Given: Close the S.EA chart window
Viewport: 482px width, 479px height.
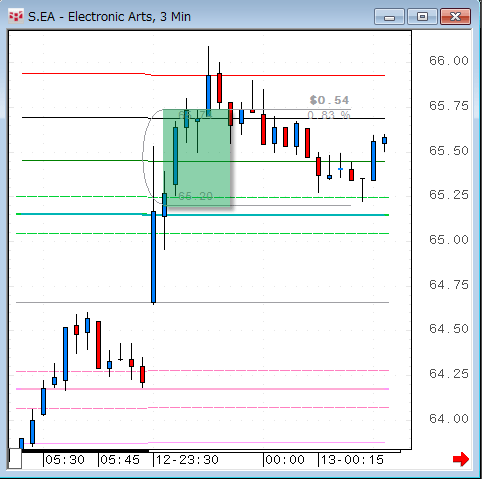Looking at the screenshot, I should coord(455,17).
